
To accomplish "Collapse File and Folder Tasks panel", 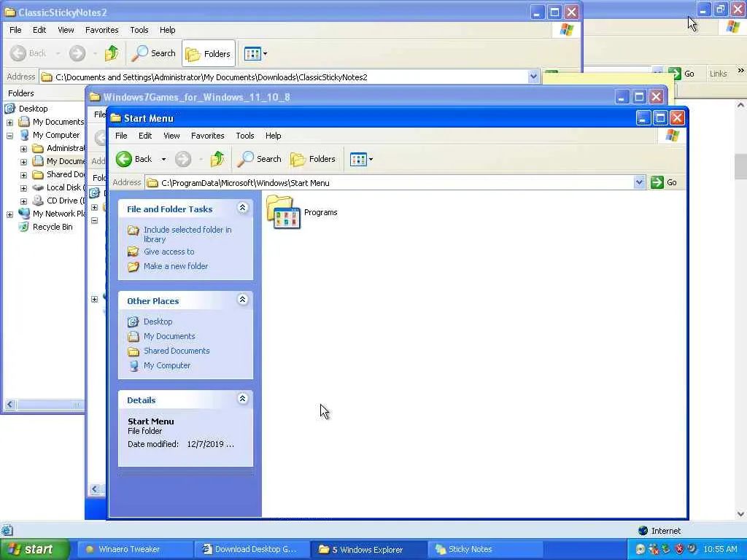I will 242,208.
